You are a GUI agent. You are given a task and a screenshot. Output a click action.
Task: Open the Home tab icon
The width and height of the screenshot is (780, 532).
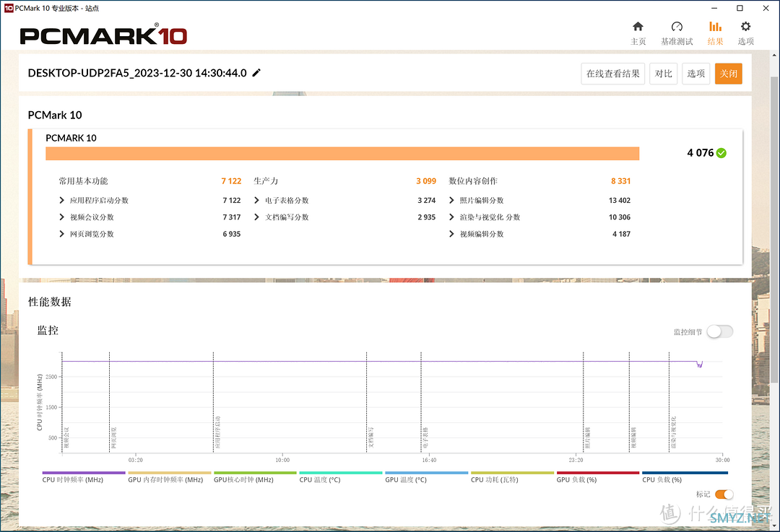638,27
